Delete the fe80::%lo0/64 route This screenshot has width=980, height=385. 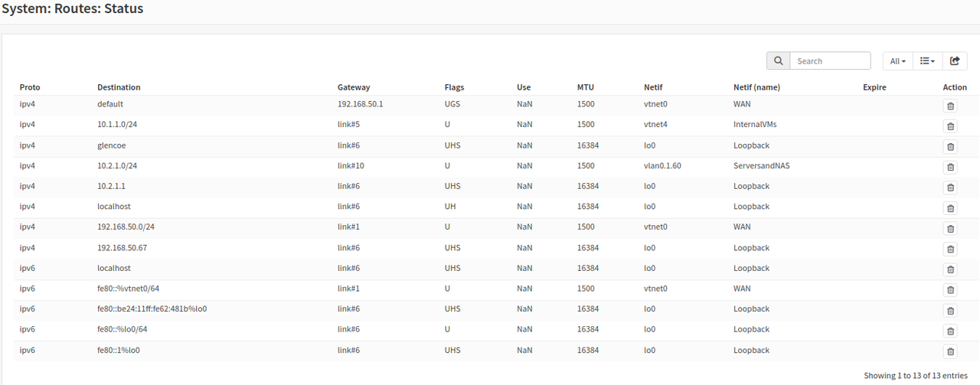[x=950, y=331]
